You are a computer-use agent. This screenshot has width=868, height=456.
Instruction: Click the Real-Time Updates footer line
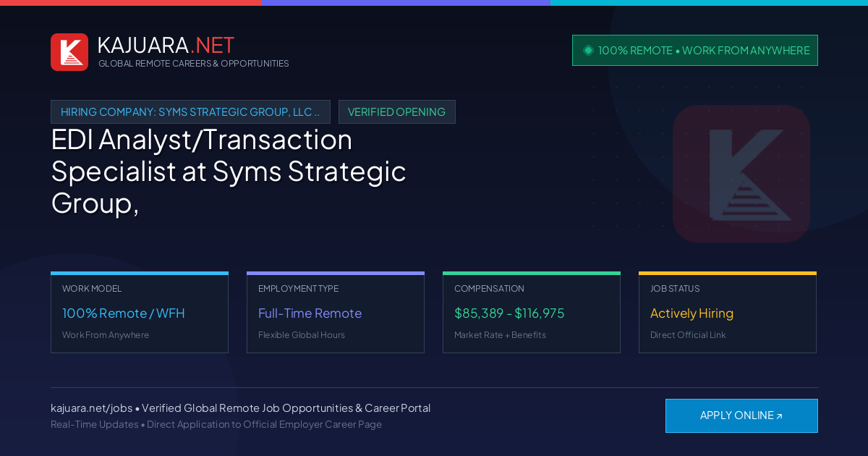[216, 424]
